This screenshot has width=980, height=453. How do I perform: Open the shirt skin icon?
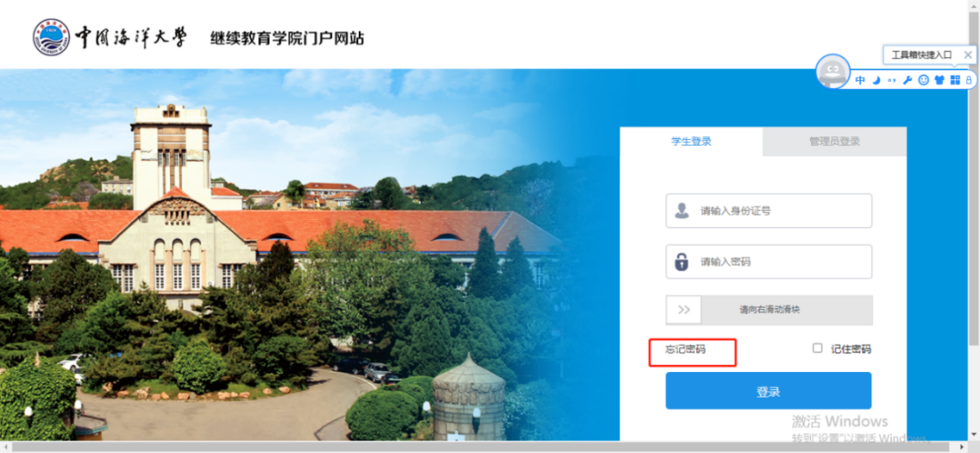coord(939,80)
